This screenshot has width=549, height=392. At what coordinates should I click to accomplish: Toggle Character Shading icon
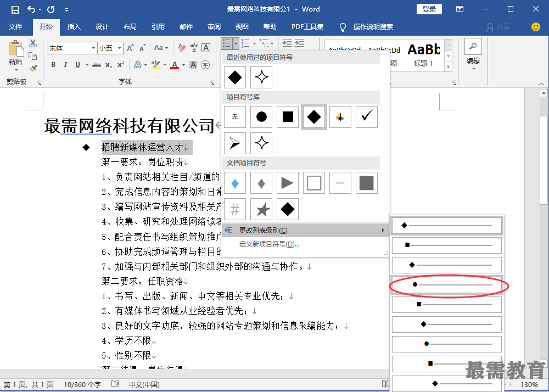(193, 65)
